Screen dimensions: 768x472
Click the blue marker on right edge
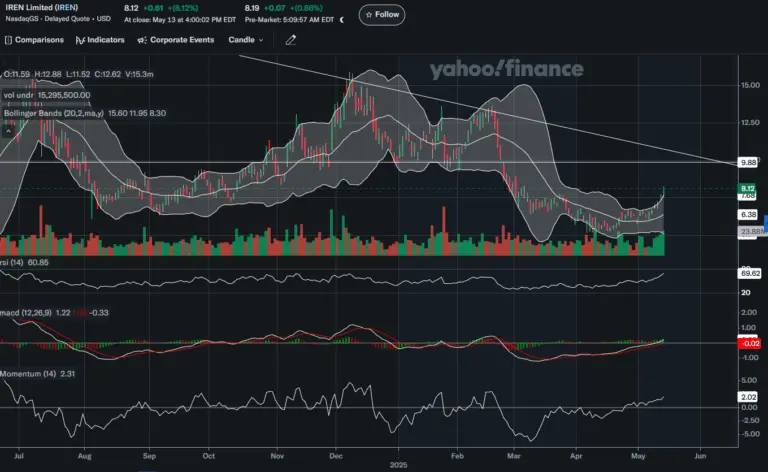click(766, 224)
